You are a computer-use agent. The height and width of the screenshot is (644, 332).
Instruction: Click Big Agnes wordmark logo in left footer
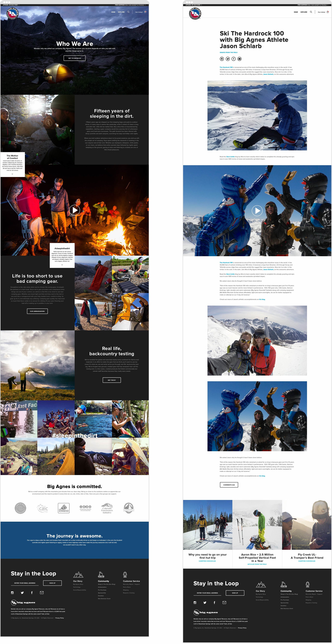click(x=23, y=602)
